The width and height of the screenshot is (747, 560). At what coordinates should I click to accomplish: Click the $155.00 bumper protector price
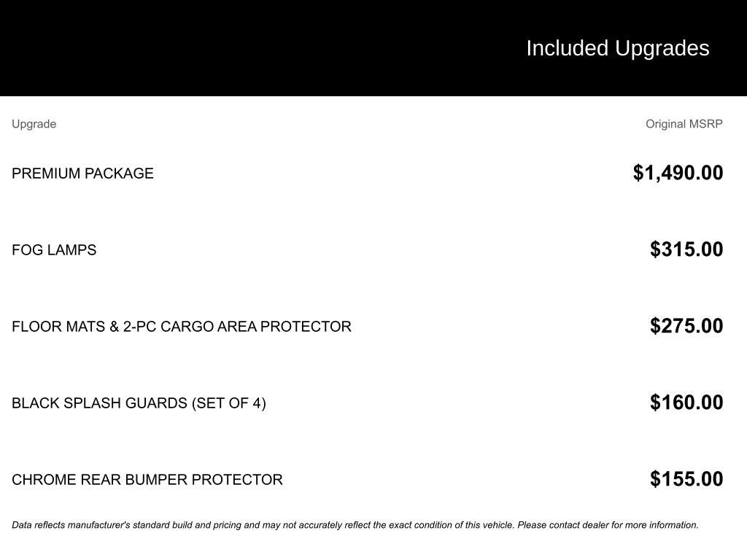pos(686,479)
